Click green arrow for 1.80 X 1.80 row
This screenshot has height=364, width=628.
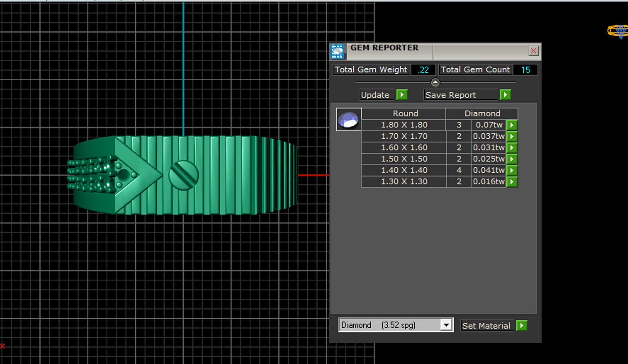click(512, 125)
